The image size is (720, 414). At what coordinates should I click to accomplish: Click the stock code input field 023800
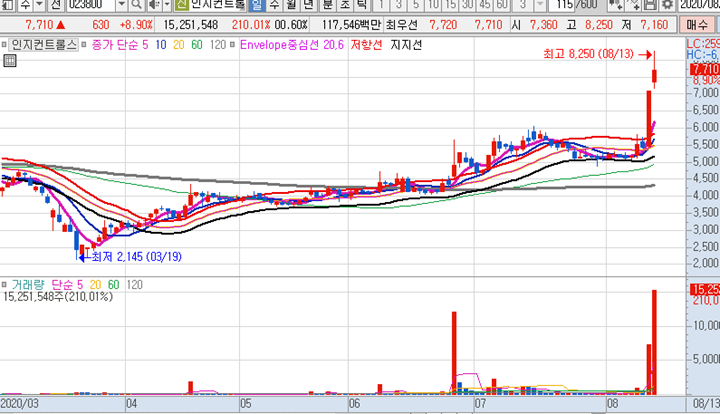tap(91, 5)
